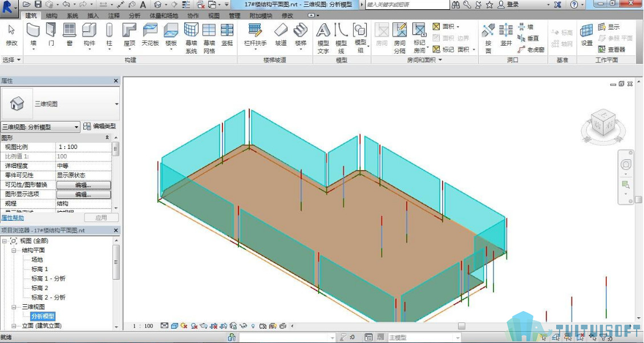Toggle temporary hide/isolate glasses icon
The image size is (644, 343).
click(243, 326)
